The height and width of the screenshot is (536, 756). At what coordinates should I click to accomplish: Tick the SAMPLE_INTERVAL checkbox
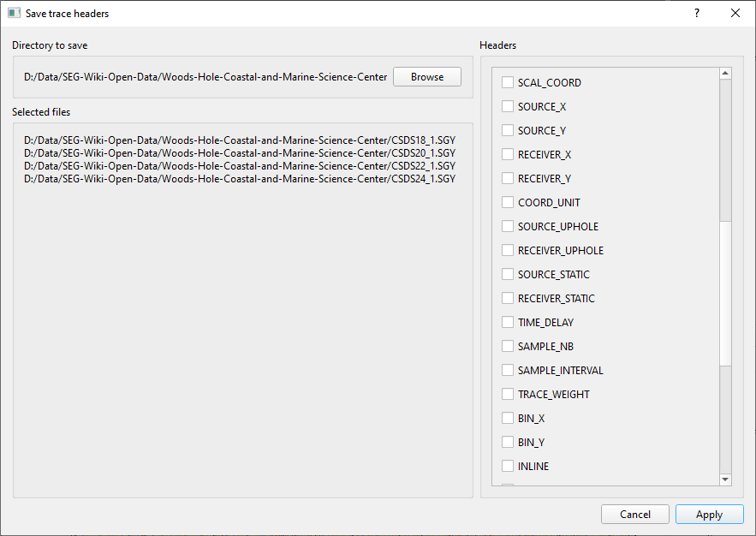click(508, 371)
